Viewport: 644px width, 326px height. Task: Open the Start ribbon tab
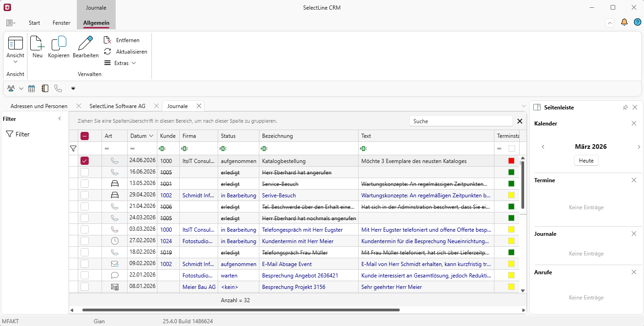(34, 23)
